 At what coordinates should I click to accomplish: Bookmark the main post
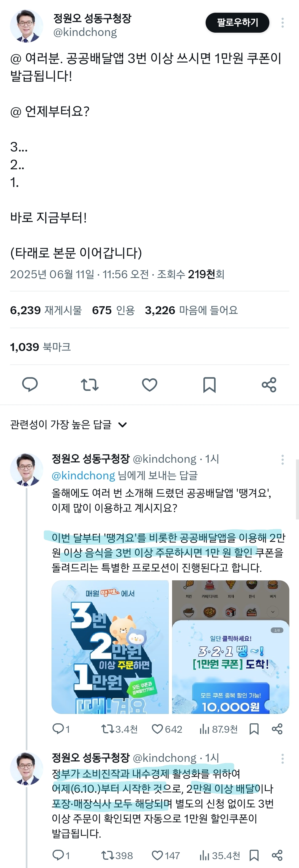(x=209, y=384)
